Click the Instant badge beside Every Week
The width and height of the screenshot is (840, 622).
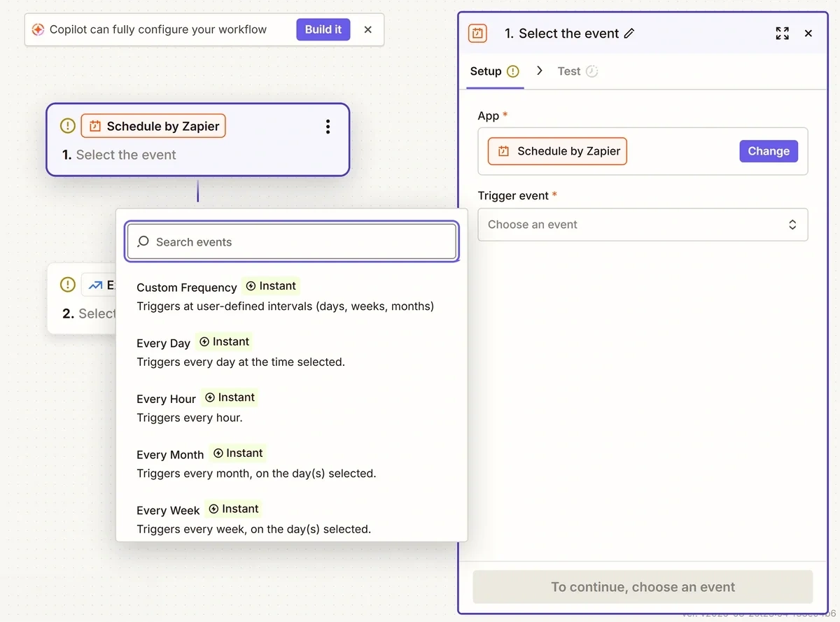tap(234, 509)
